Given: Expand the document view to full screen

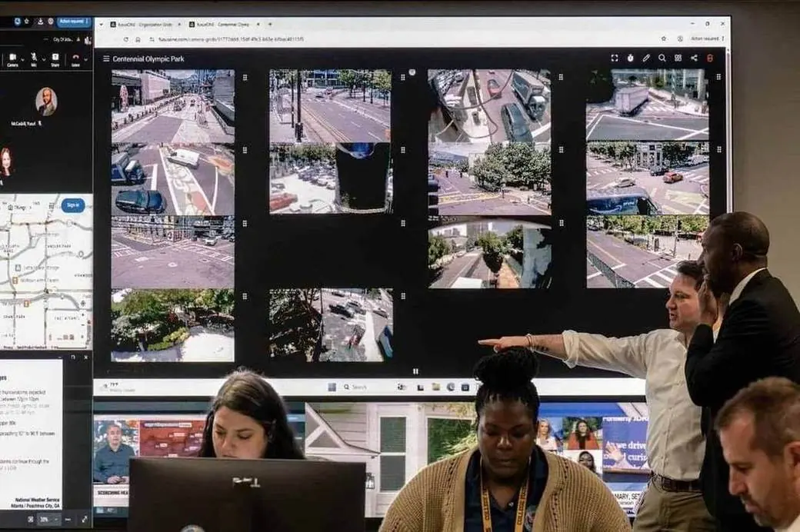Looking at the screenshot, I should click(84, 519).
